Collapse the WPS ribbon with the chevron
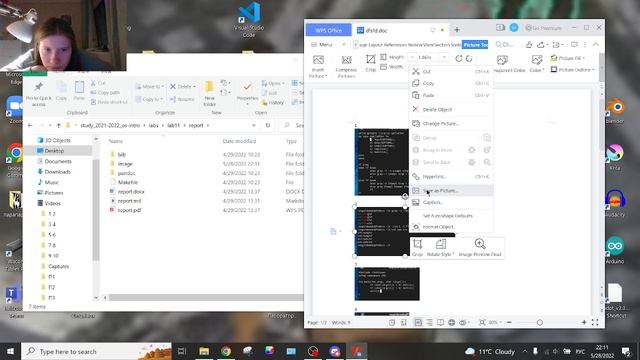The height and width of the screenshot is (360, 640). (596, 44)
